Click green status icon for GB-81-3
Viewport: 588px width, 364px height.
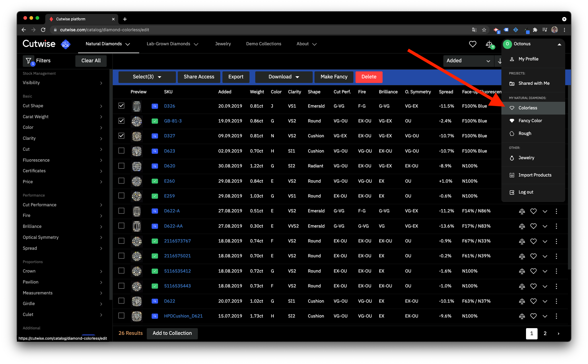click(155, 121)
